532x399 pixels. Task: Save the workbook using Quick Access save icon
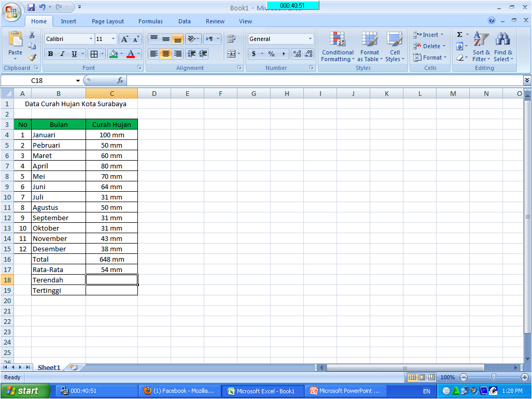(31, 7)
